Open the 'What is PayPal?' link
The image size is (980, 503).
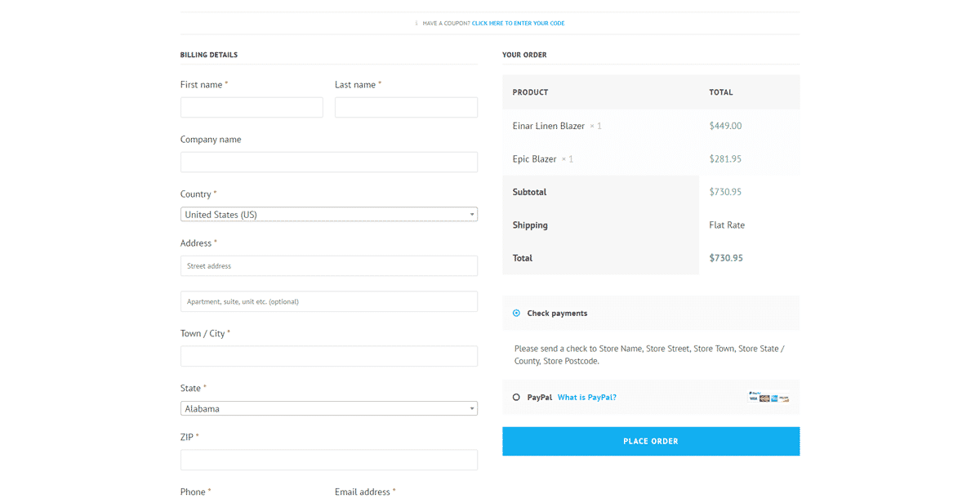point(587,398)
